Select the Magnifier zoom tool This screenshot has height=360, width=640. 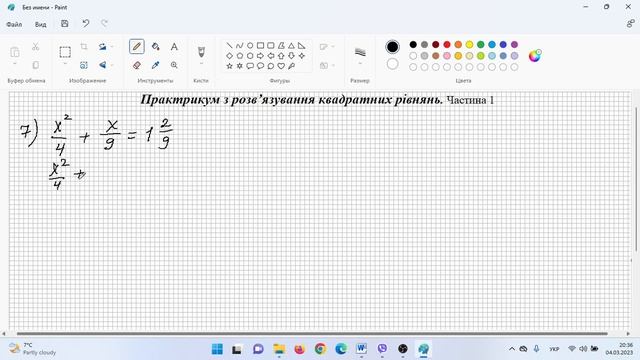[x=174, y=65]
